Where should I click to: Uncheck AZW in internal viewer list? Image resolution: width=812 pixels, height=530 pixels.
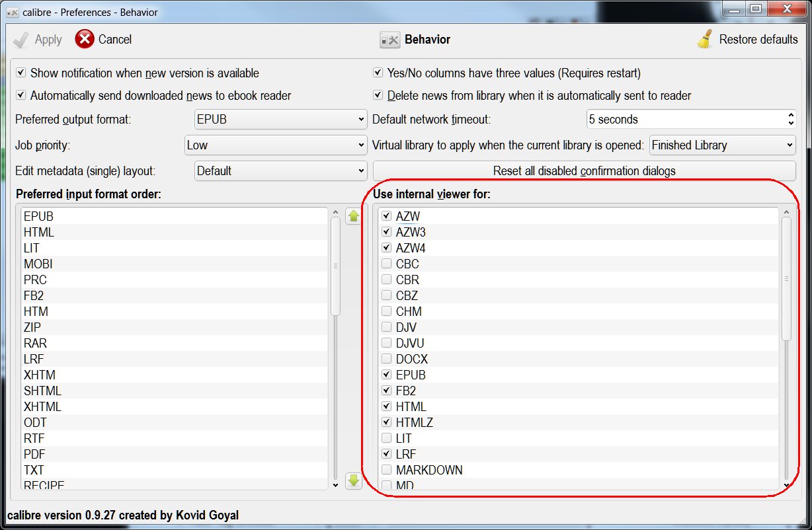click(x=387, y=216)
